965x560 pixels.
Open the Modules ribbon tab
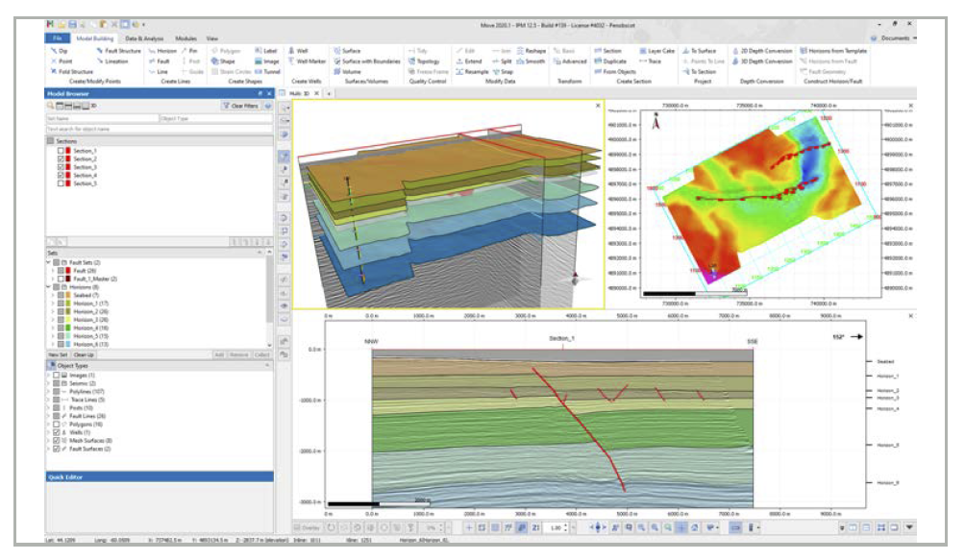pos(186,37)
